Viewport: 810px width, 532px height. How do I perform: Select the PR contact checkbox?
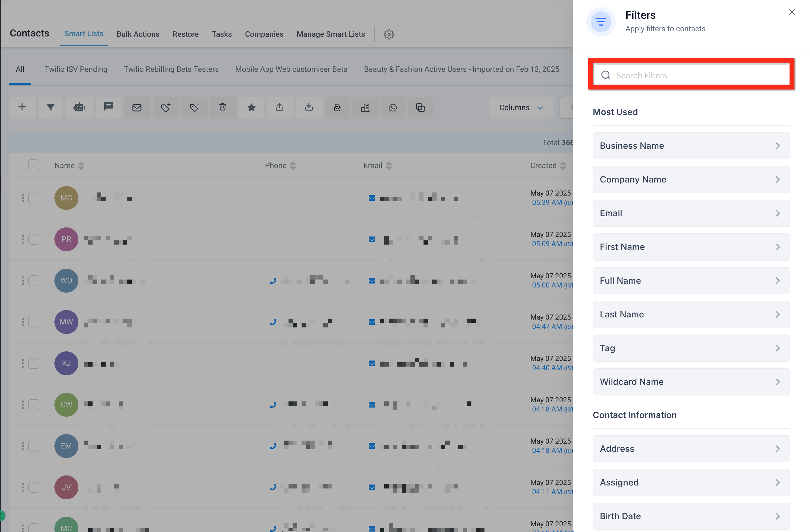coord(34,239)
